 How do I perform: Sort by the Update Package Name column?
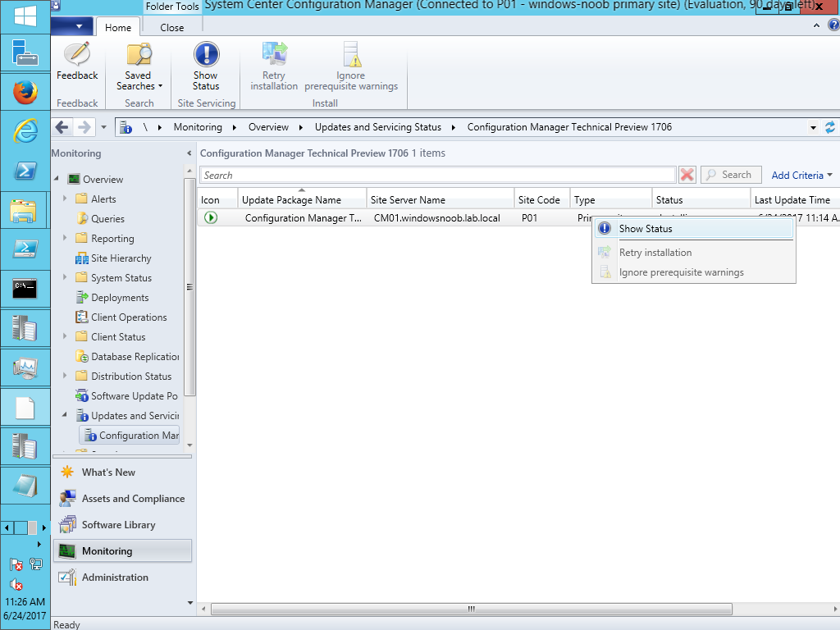[x=302, y=200]
